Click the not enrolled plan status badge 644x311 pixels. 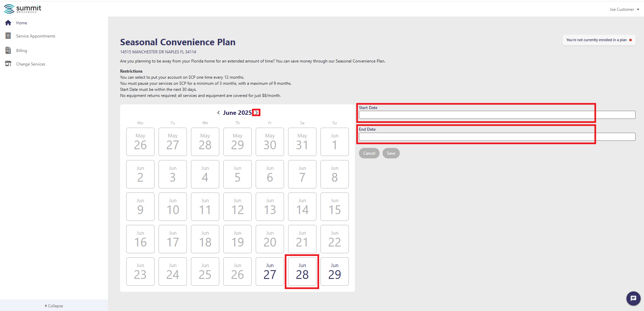click(x=599, y=40)
